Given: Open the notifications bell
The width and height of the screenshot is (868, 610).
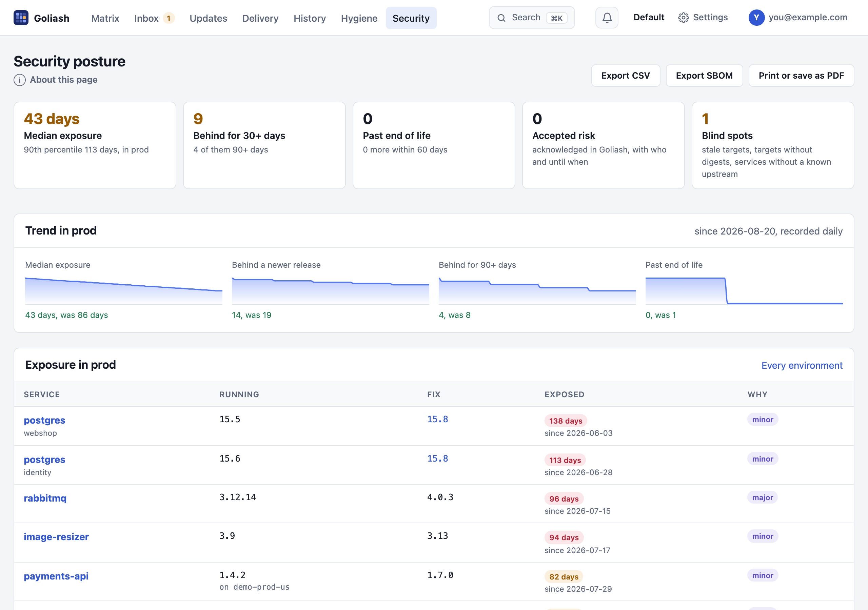Looking at the screenshot, I should tap(607, 18).
